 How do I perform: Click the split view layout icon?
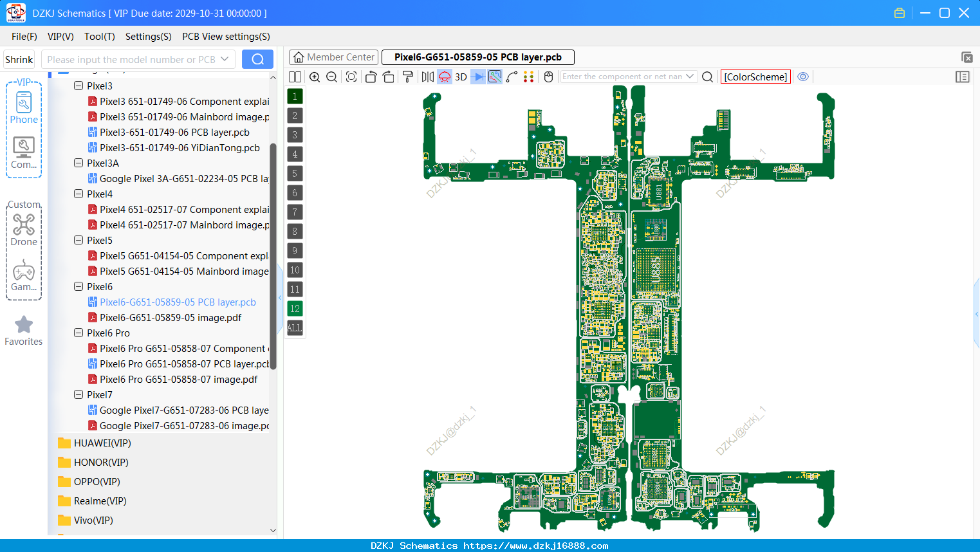tap(295, 77)
